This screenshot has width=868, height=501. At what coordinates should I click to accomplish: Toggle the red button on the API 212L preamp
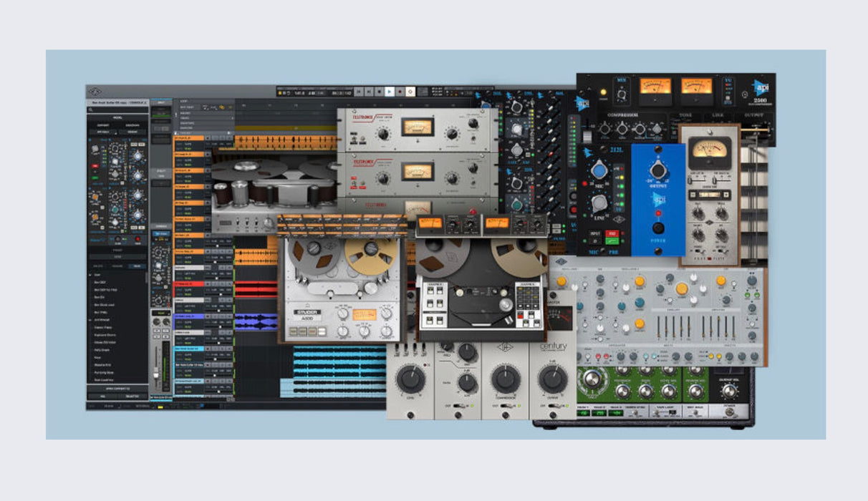click(x=612, y=233)
